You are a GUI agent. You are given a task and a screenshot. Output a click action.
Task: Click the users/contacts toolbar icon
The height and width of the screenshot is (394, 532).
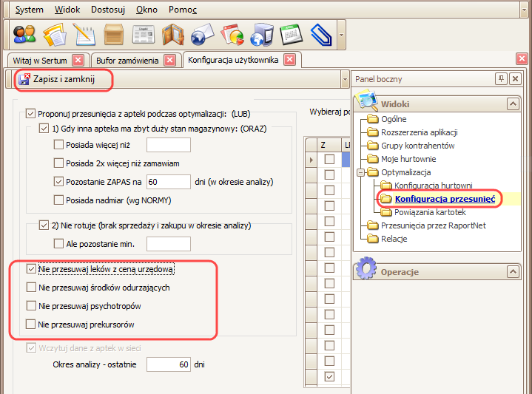pyautogui.click(x=24, y=35)
